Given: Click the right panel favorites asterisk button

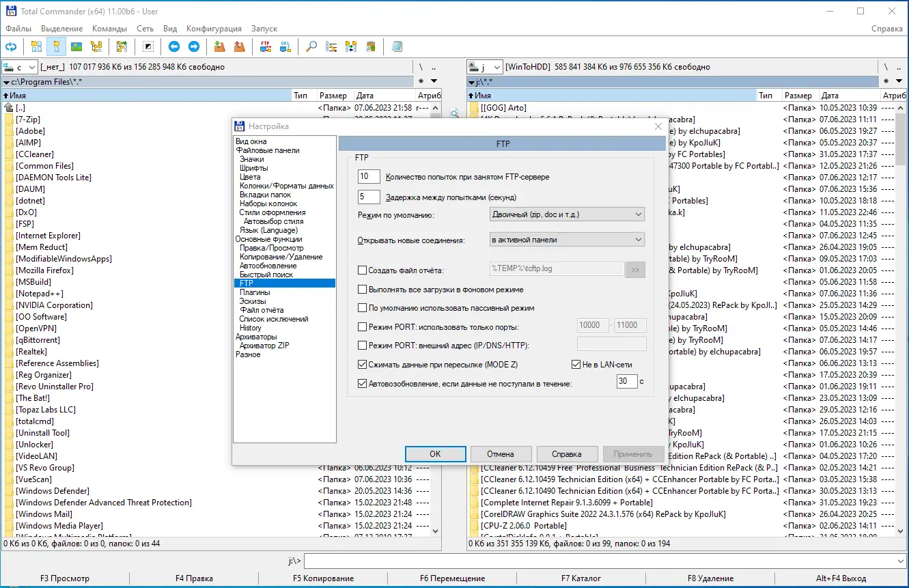Looking at the screenshot, I should click(x=886, y=82).
